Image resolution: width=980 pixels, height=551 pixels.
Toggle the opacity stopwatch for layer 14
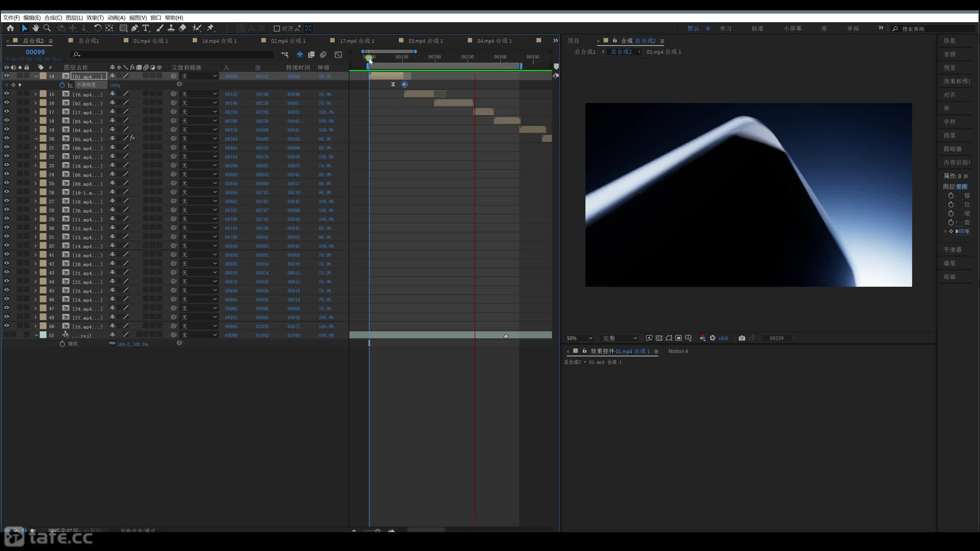[x=62, y=85]
